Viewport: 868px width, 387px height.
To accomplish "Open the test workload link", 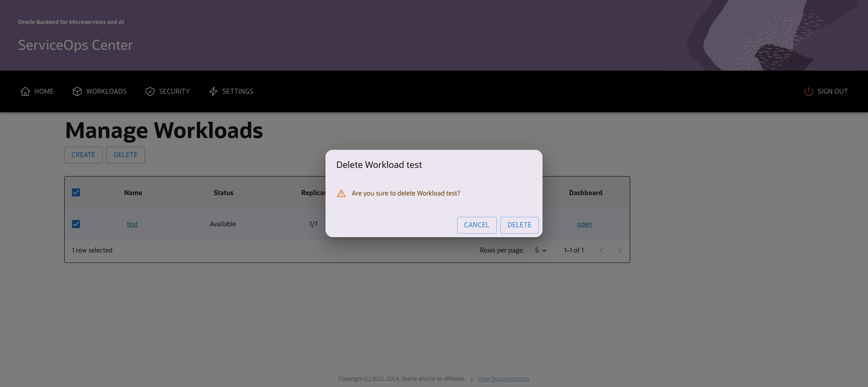I will tap(132, 224).
